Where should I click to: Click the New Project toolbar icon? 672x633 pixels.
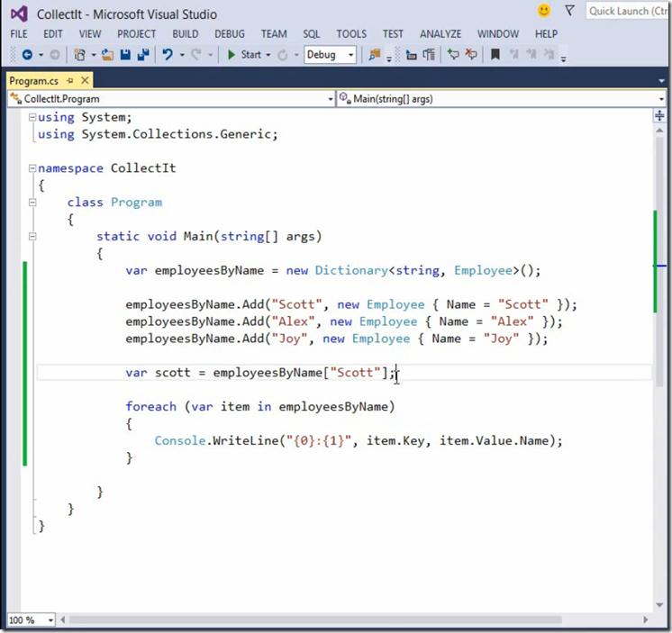(x=79, y=55)
